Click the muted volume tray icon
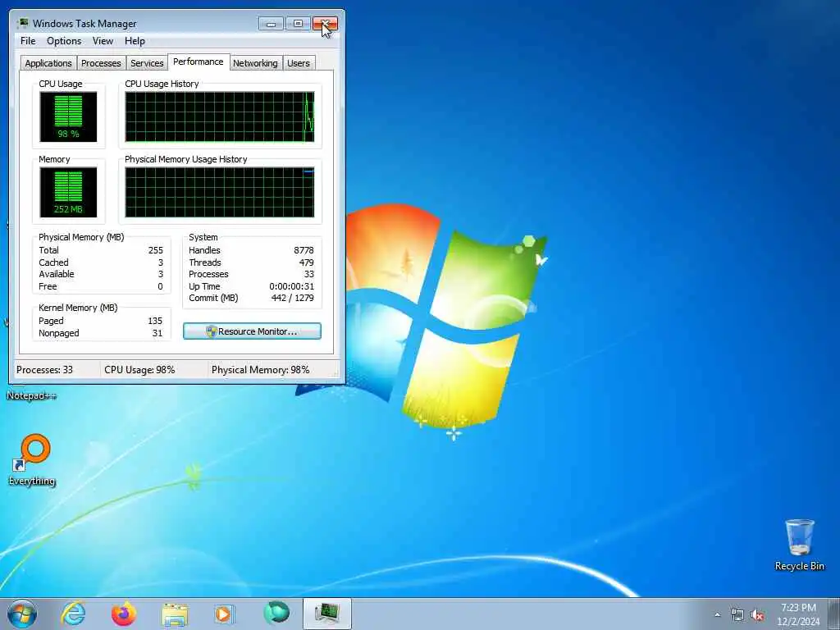The image size is (840, 630). (757, 615)
